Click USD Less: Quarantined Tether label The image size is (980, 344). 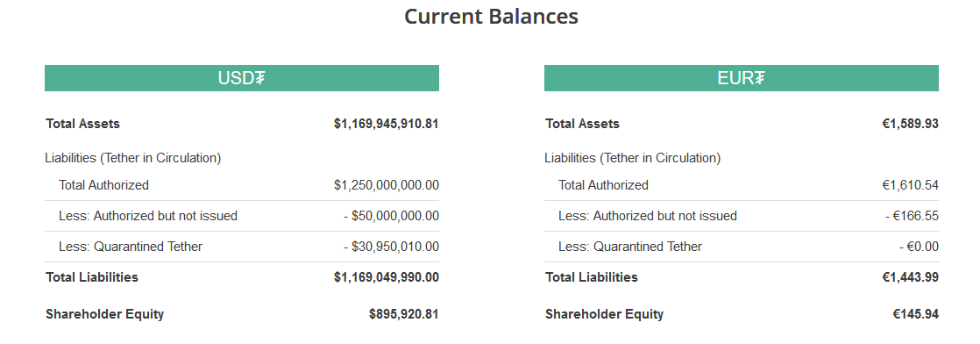click(x=131, y=247)
